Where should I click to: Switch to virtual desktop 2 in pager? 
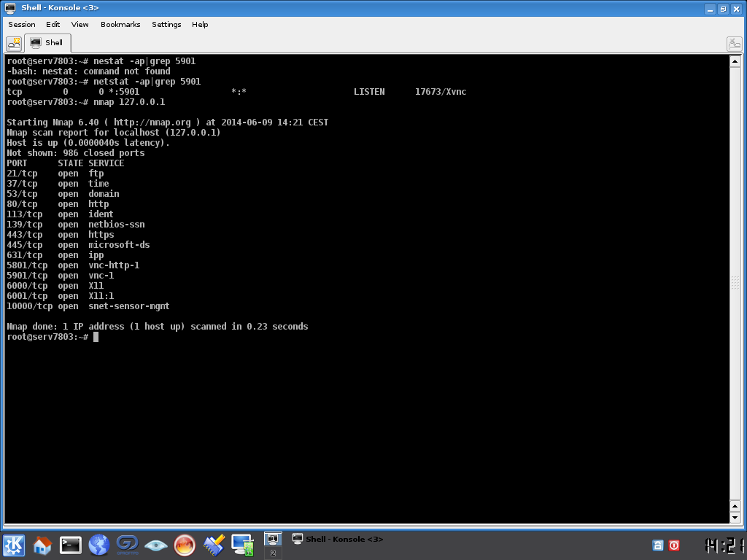point(273,553)
